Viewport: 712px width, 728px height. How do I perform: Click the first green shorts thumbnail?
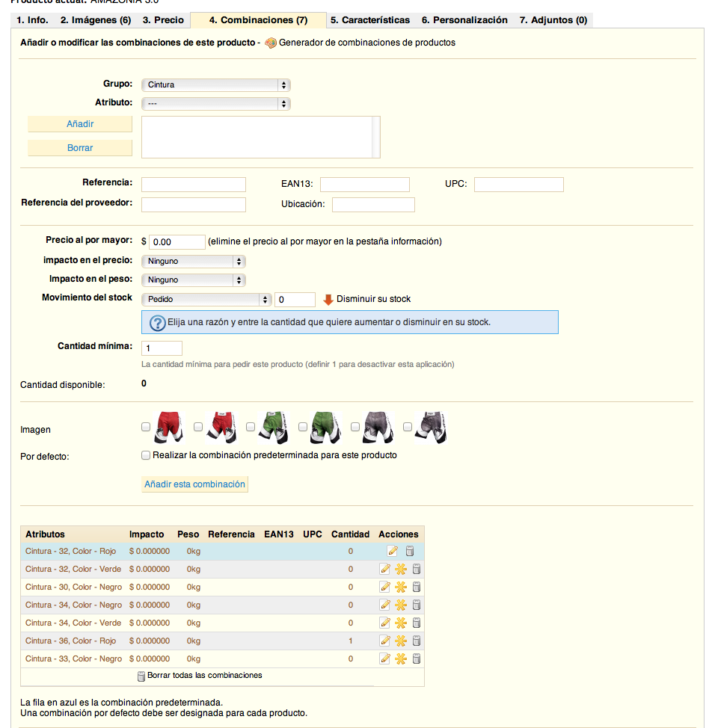[274, 427]
